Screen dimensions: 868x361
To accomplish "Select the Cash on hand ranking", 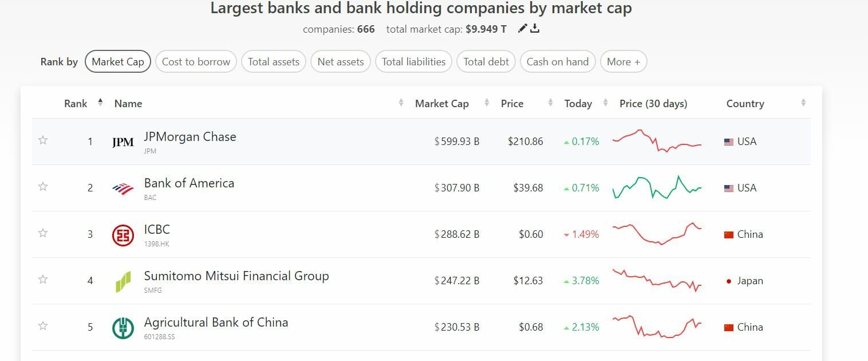I will point(558,62).
